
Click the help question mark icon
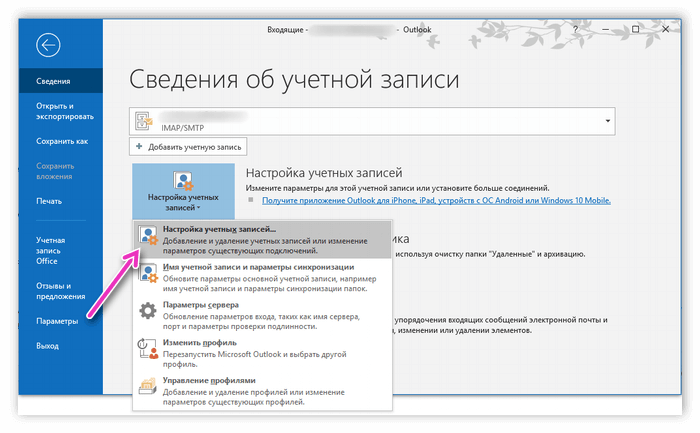click(x=575, y=29)
